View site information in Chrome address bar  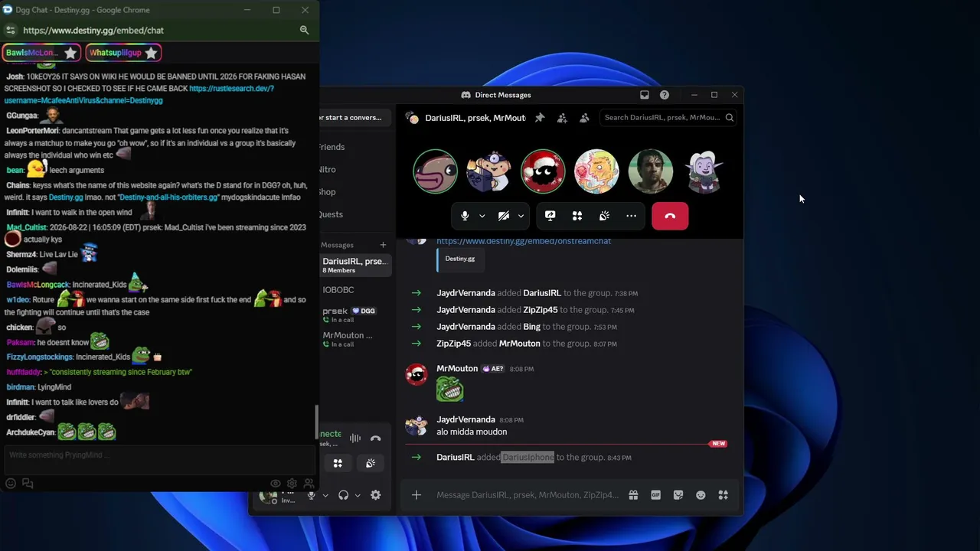pos(10,31)
